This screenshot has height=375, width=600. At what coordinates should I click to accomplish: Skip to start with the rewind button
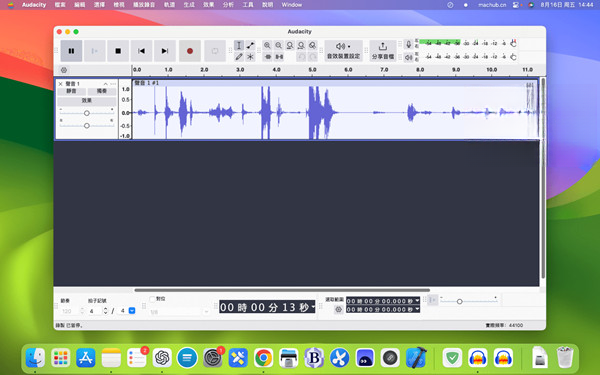[x=141, y=51]
